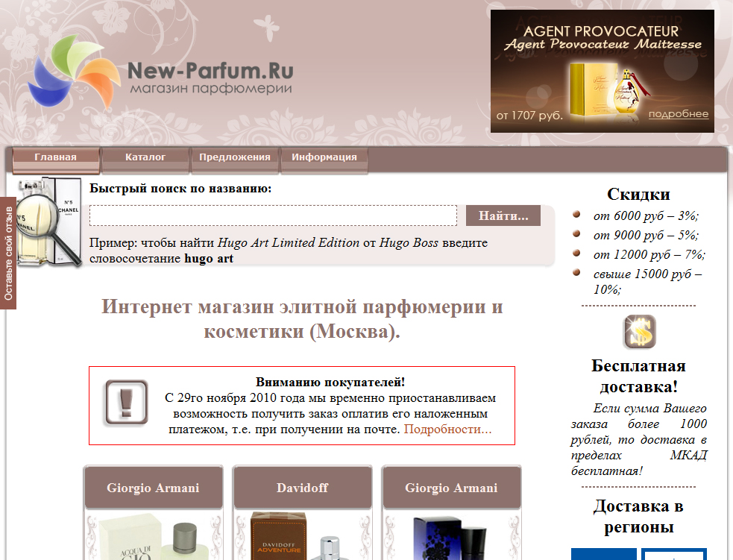Open the Оставьте свой отзыв side tab
Image resolution: width=733 pixels, height=560 pixels.
8,253
